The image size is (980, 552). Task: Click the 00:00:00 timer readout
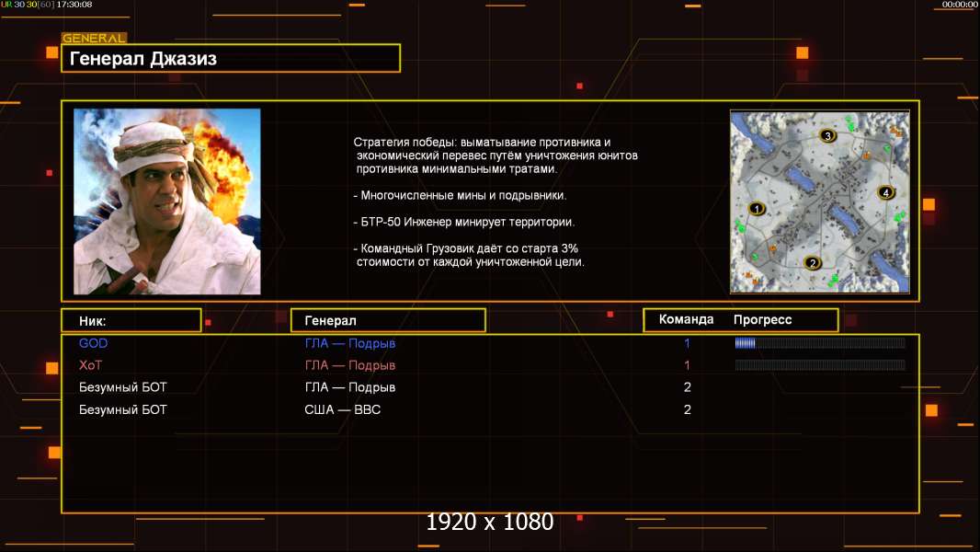[960, 5]
